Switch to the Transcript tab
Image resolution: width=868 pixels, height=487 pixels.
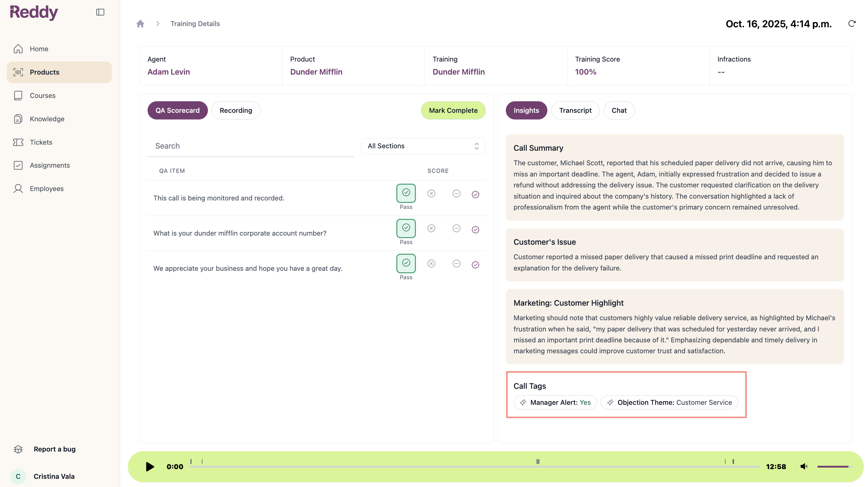[575, 110]
